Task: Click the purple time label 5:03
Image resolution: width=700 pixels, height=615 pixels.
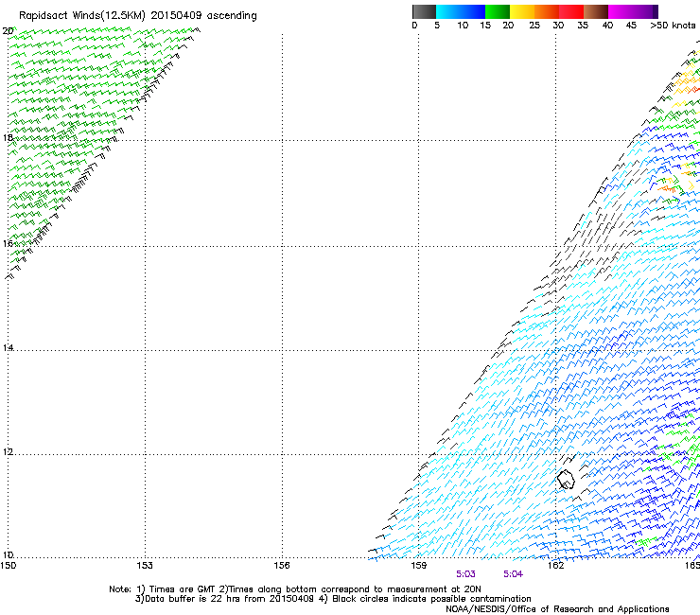Action: [465, 574]
